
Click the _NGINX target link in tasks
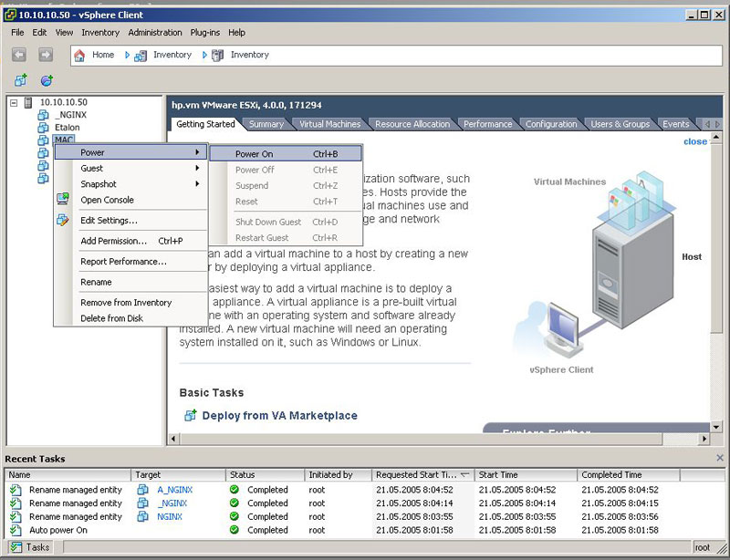point(172,503)
